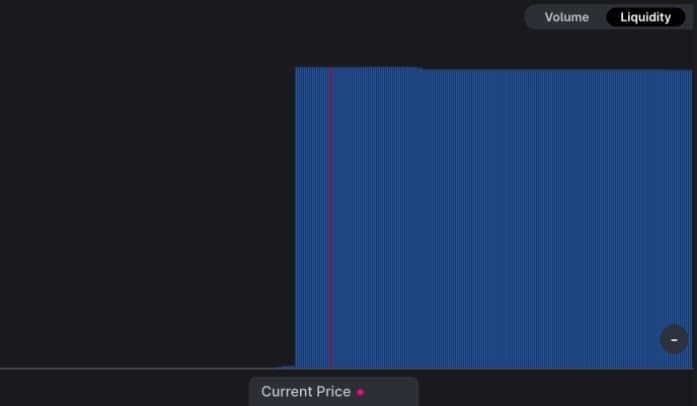
Task: Zoom out using the minus button
Action: pos(674,340)
